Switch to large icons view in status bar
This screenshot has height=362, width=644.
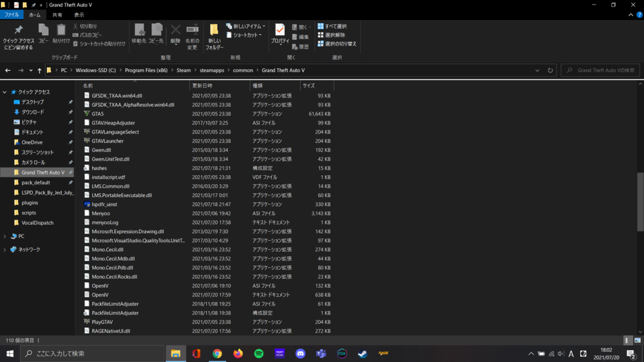(x=638, y=340)
